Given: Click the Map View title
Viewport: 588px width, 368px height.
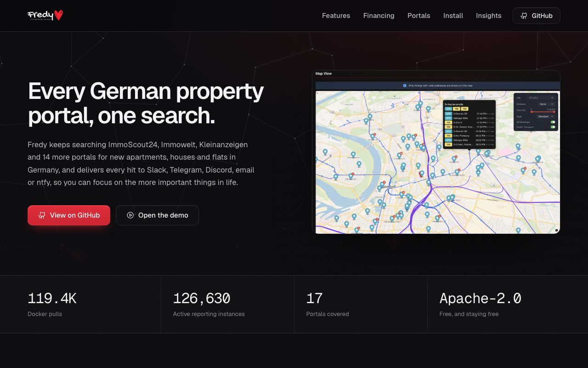Looking at the screenshot, I should tap(323, 74).
